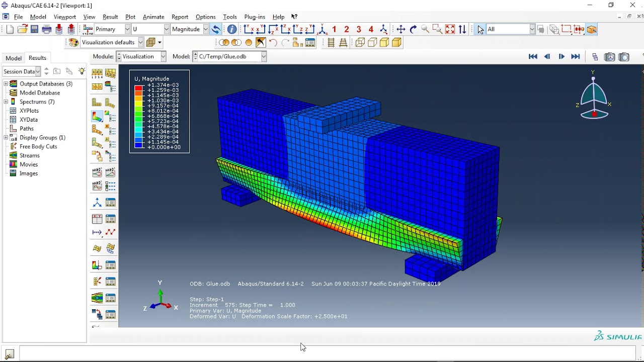This screenshot has height=362, width=644.
Task: Select the Pan View tool
Action: point(401,29)
